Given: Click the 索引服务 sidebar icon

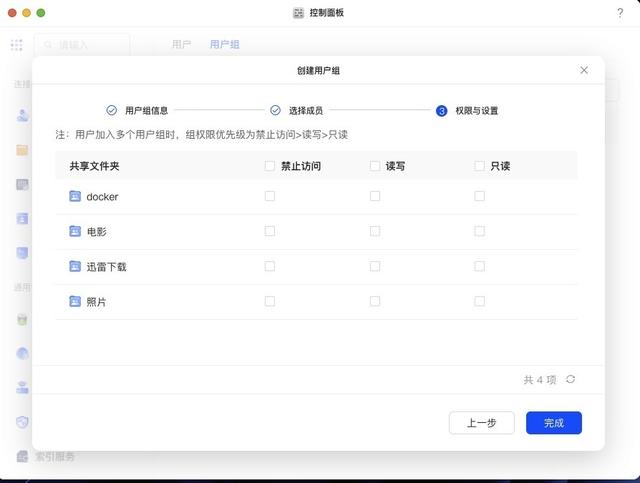Looking at the screenshot, I should (22, 456).
